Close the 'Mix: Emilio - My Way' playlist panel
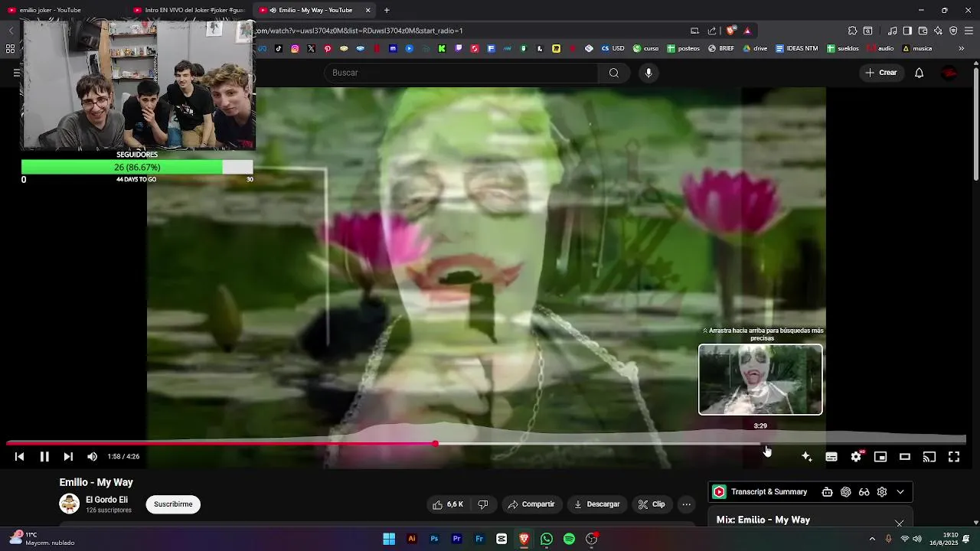Screen dimensions: 980x551 (900, 523)
